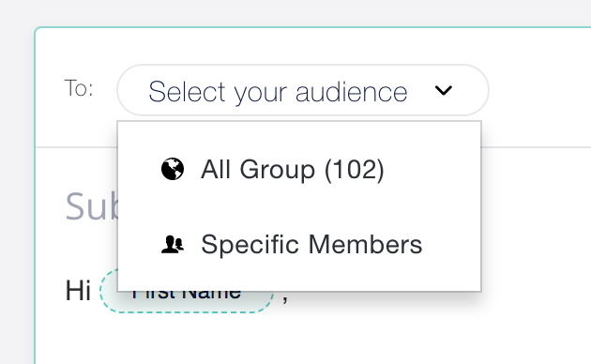
Task: Click the people icon beside Specific Members
Action: pyautogui.click(x=173, y=244)
